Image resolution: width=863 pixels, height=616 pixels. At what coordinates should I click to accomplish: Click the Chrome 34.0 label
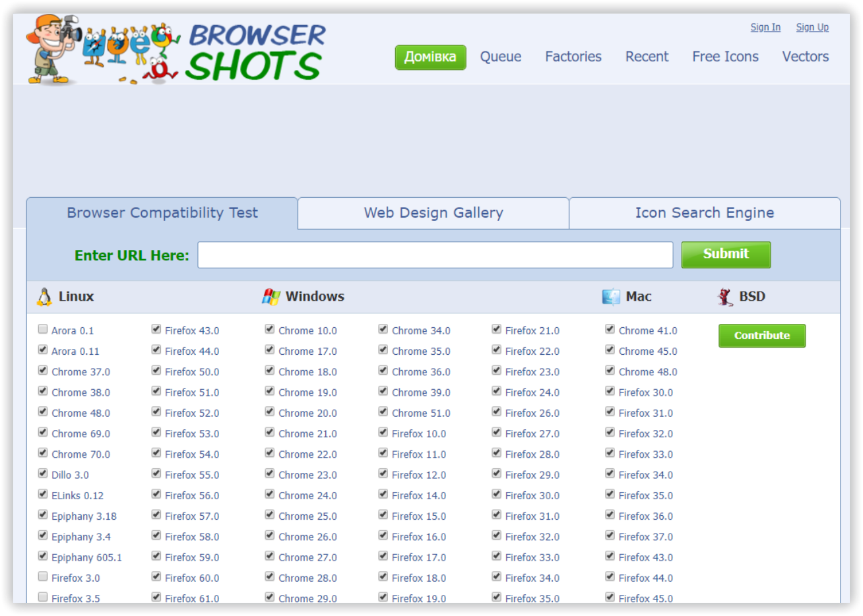point(421,331)
